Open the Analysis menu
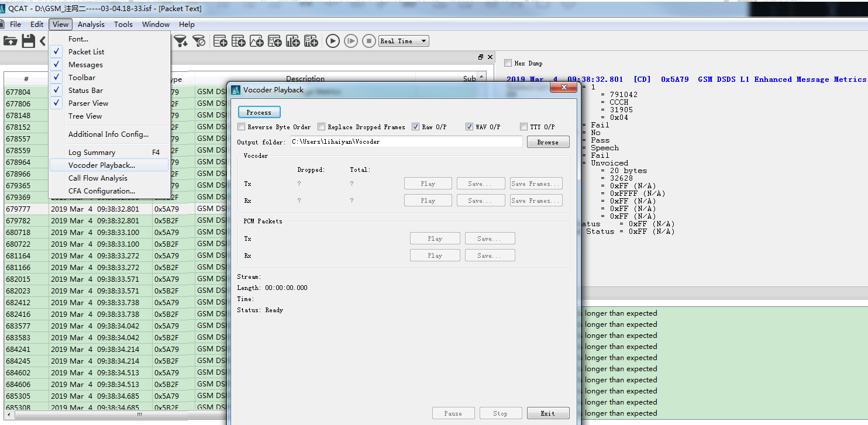The image size is (868, 425). point(91,25)
